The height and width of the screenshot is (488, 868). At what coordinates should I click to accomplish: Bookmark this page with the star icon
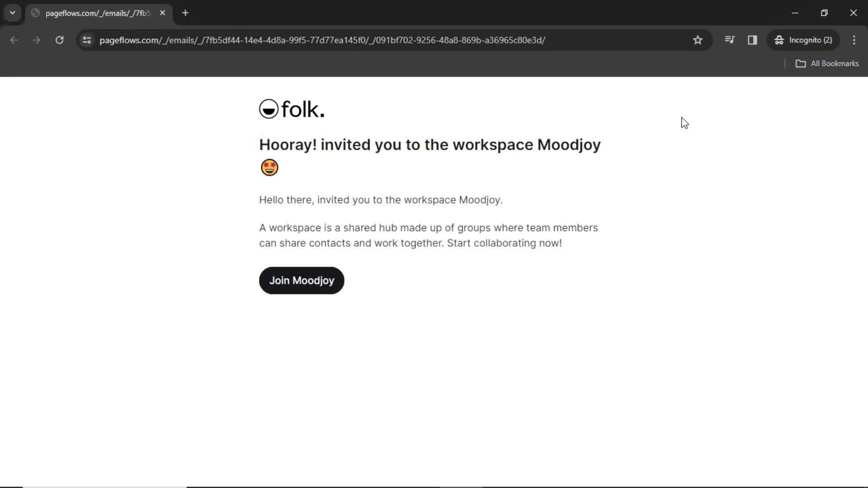coord(698,40)
